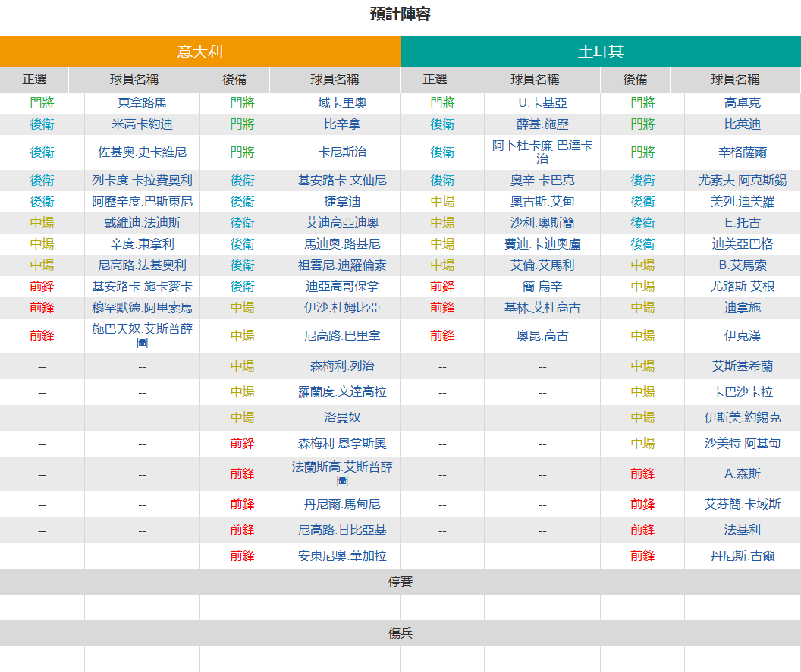Viewport: 801px width, 672px height.
Task: Click Turkey forward 簡.烏辛
Action: [542, 287]
